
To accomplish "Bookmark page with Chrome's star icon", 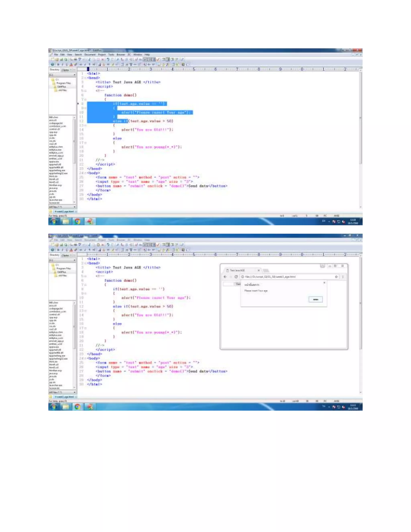I will coord(336,277).
